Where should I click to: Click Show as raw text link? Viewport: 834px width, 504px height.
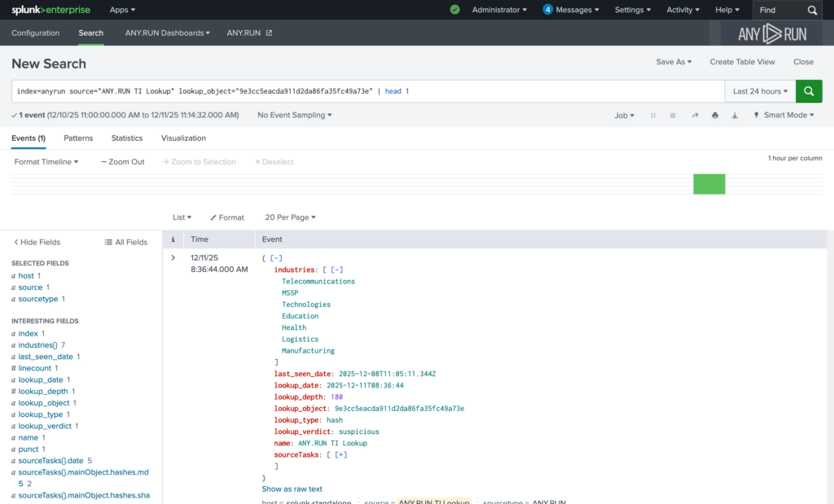(292, 489)
